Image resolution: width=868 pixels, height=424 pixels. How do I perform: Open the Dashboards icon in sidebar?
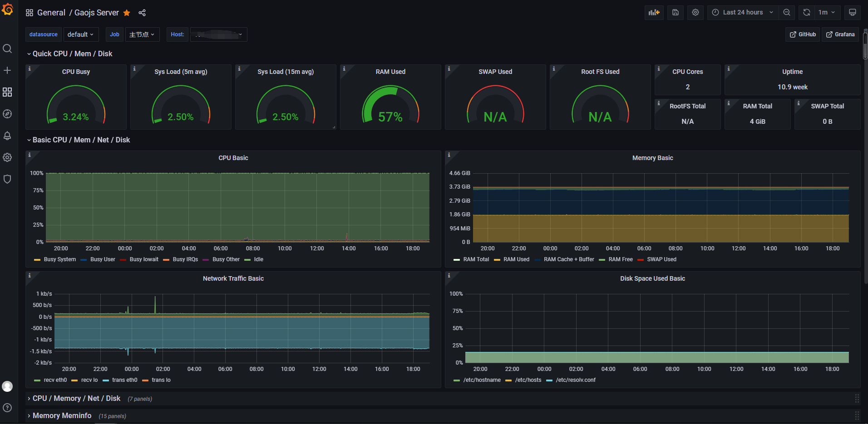7,92
